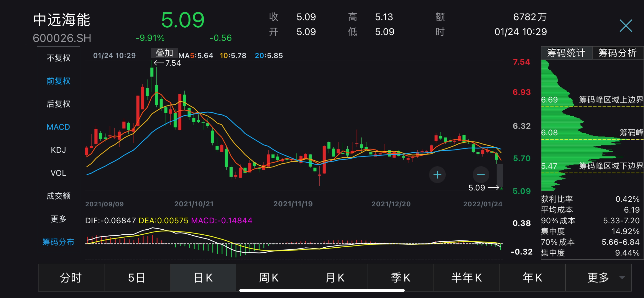Select 年K yearly candlestick tab

(533, 277)
